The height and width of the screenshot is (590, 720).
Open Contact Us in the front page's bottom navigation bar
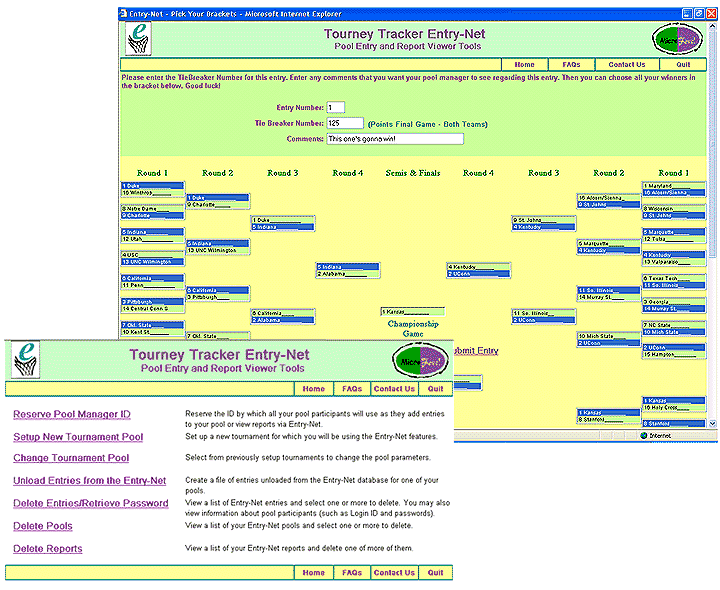(x=394, y=573)
